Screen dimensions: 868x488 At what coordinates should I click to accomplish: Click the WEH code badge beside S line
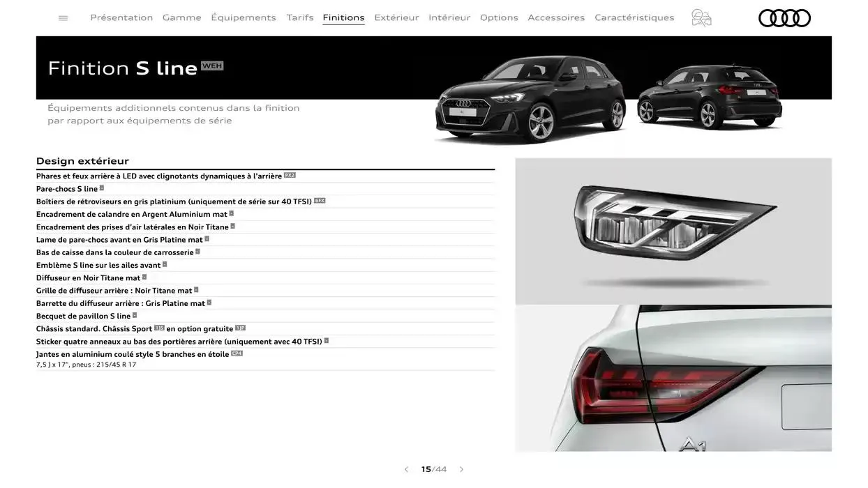(x=212, y=66)
